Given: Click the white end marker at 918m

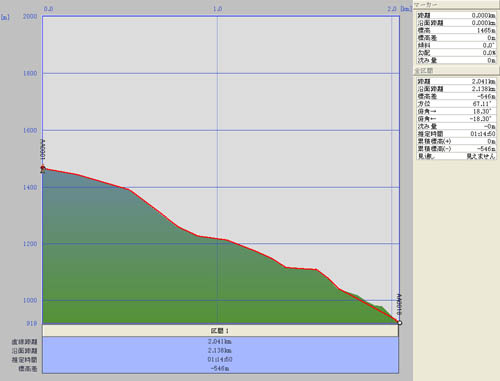Looking at the screenshot, I should (400, 323).
